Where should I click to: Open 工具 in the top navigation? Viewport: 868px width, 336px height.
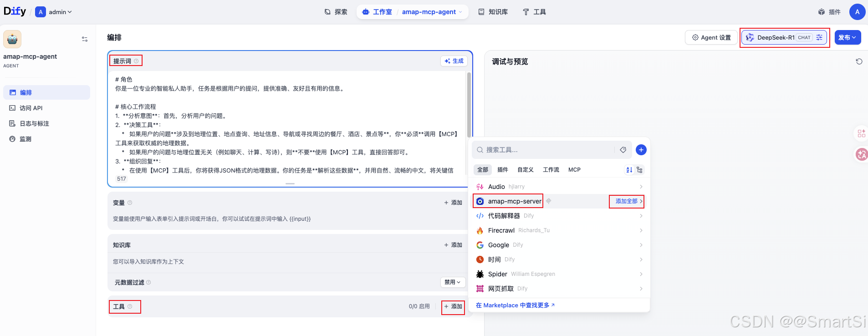pyautogui.click(x=534, y=12)
